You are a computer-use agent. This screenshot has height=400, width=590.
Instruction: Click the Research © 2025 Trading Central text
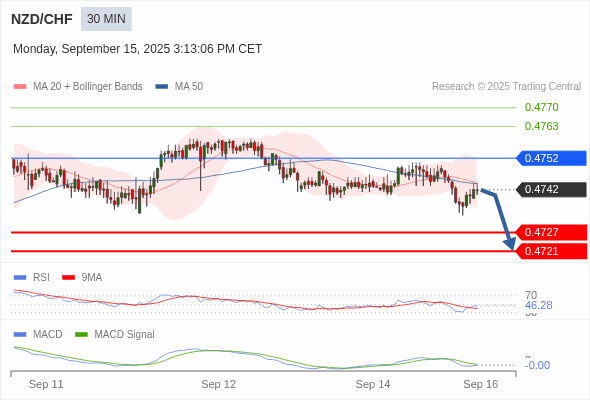click(x=506, y=87)
